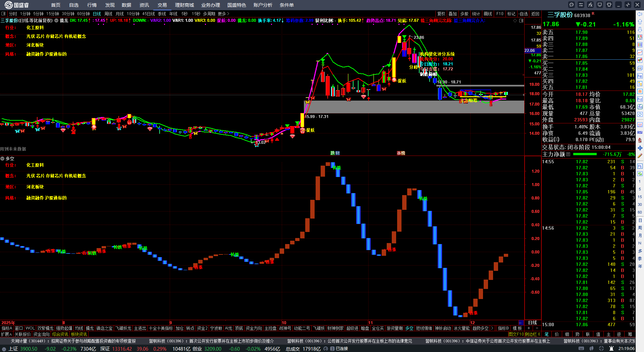Screen dimensions: 644x352
Task: Toggle the panel box icon above price axis
Action: [x=521, y=20]
